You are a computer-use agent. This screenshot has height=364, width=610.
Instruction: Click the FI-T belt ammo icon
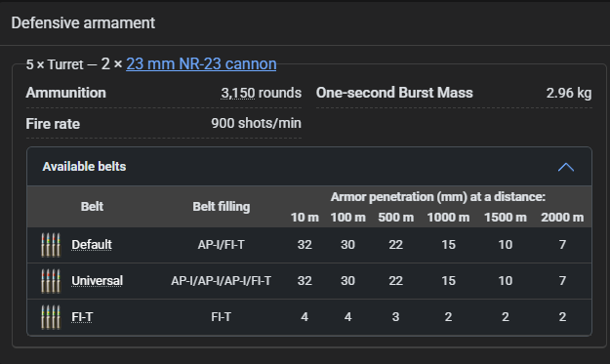pos(51,317)
